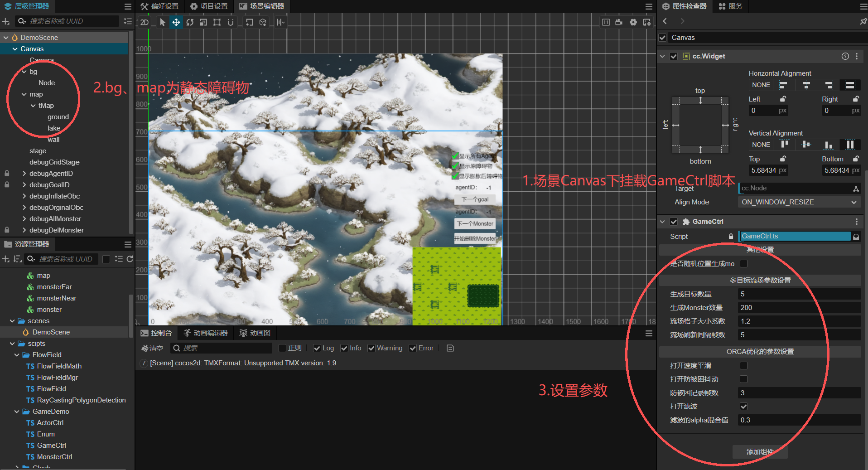Collapse the FlowField folder
Screen dimensions: 868x470
17,355
